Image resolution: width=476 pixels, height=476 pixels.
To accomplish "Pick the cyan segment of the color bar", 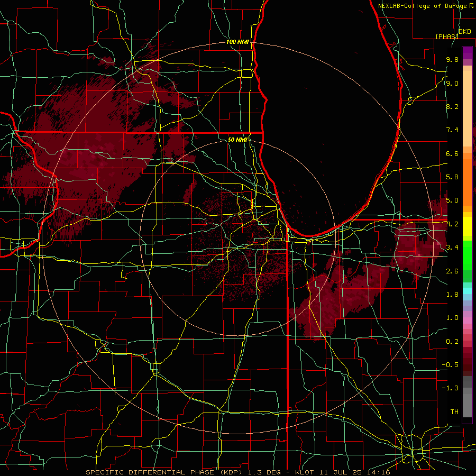I will click(x=467, y=290).
